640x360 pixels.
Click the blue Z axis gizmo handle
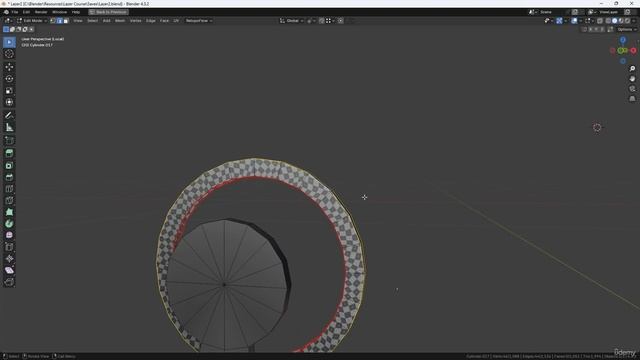[x=623, y=40]
